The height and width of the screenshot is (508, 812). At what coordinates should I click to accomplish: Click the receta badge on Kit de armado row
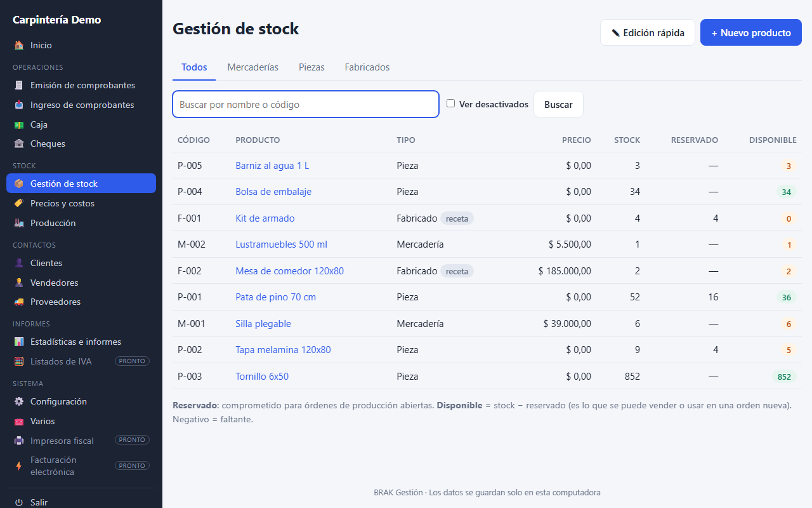tap(457, 218)
